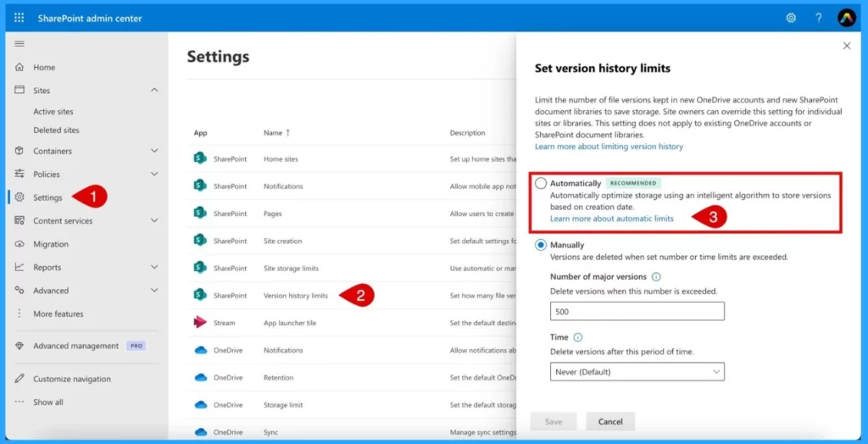Viewport: 868px width, 444px height.
Task: Expand the Policies section chevron
Action: click(x=154, y=174)
